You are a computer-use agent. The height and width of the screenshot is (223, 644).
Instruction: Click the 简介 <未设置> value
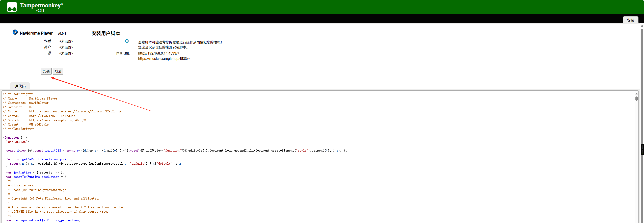(66, 47)
